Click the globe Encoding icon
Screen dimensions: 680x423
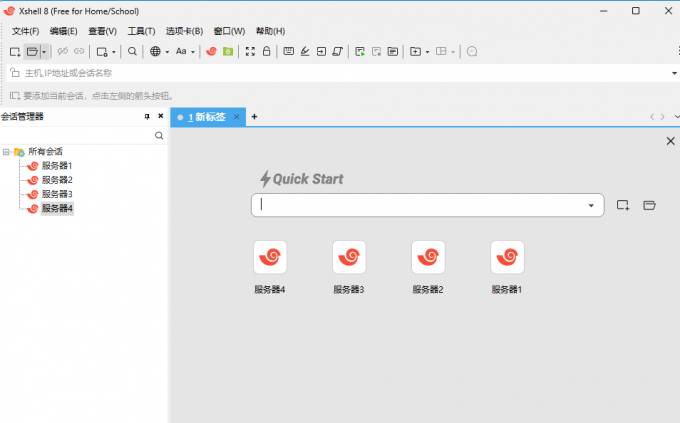click(x=155, y=51)
